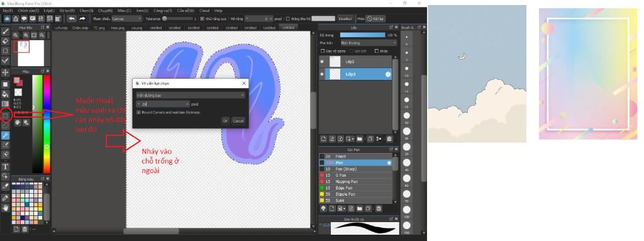Open the Pen brush settings gear
Screen dimensions: 644x241
(x=389, y=163)
